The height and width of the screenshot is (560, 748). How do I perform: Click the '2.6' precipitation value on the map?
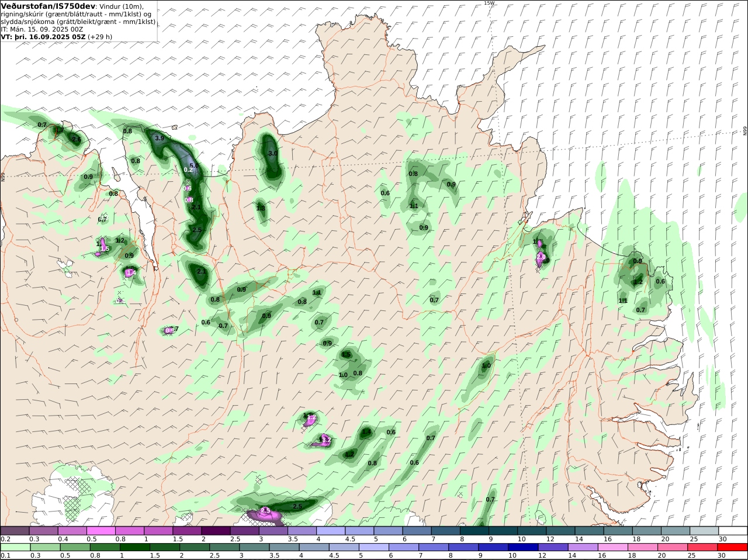click(77, 139)
